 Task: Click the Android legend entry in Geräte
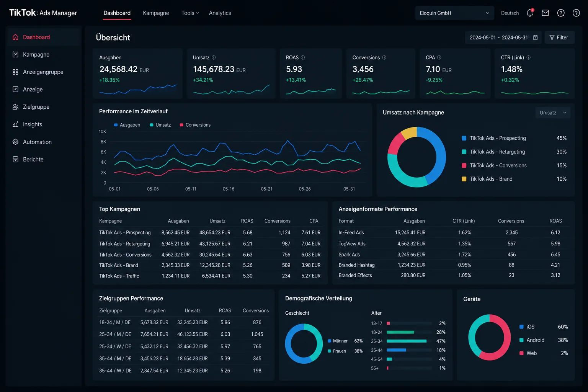click(x=544, y=340)
